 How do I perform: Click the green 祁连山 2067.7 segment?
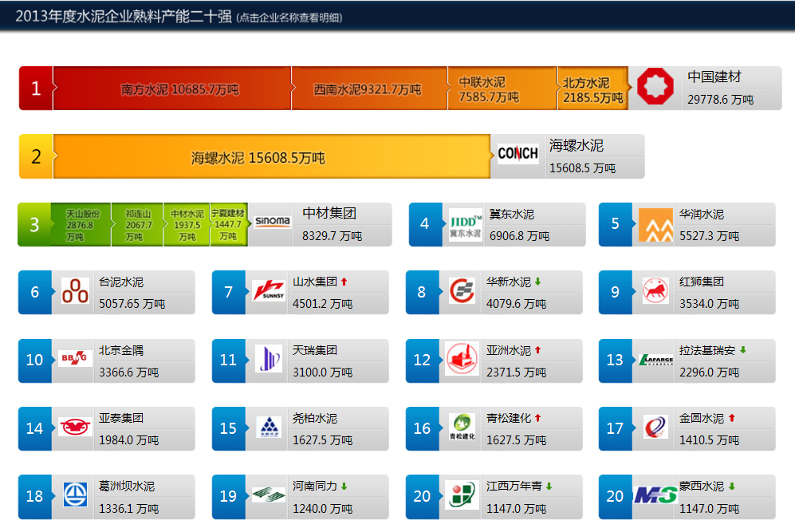point(137,225)
